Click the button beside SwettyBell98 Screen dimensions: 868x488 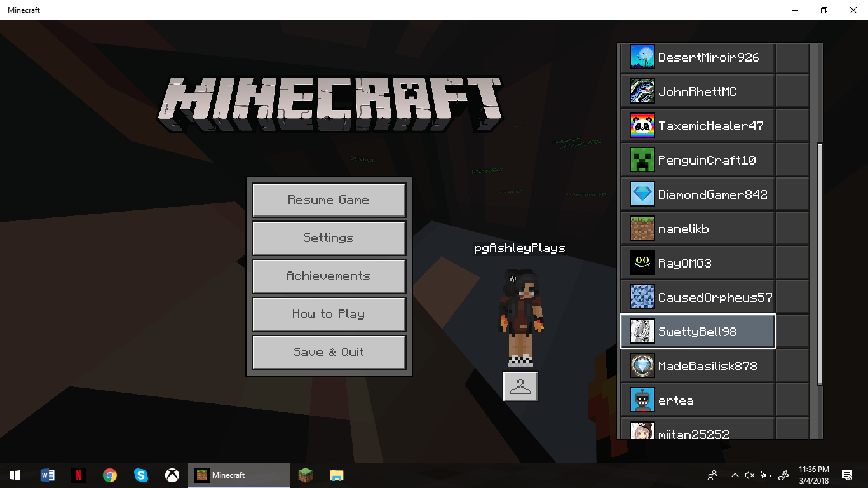pos(792,332)
